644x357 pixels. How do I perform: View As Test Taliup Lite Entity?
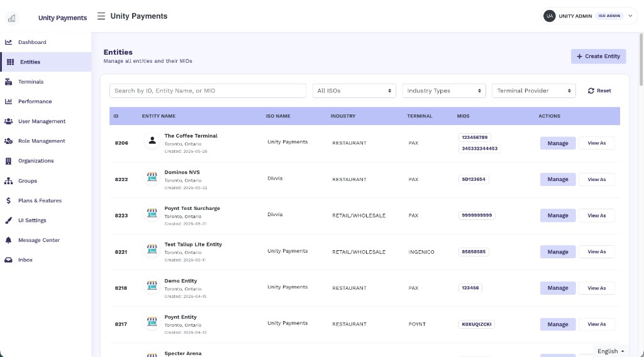tap(596, 252)
